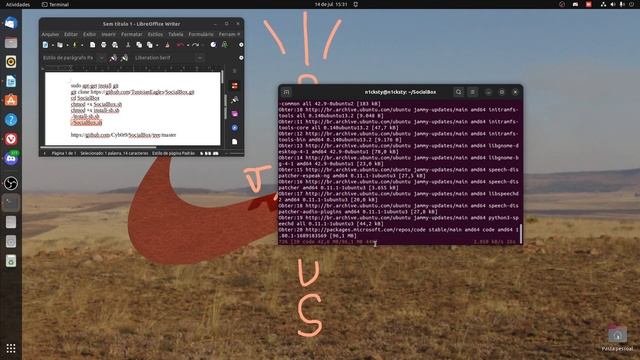Click the Print icon in Writer toolbar

[x=104, y=45]
